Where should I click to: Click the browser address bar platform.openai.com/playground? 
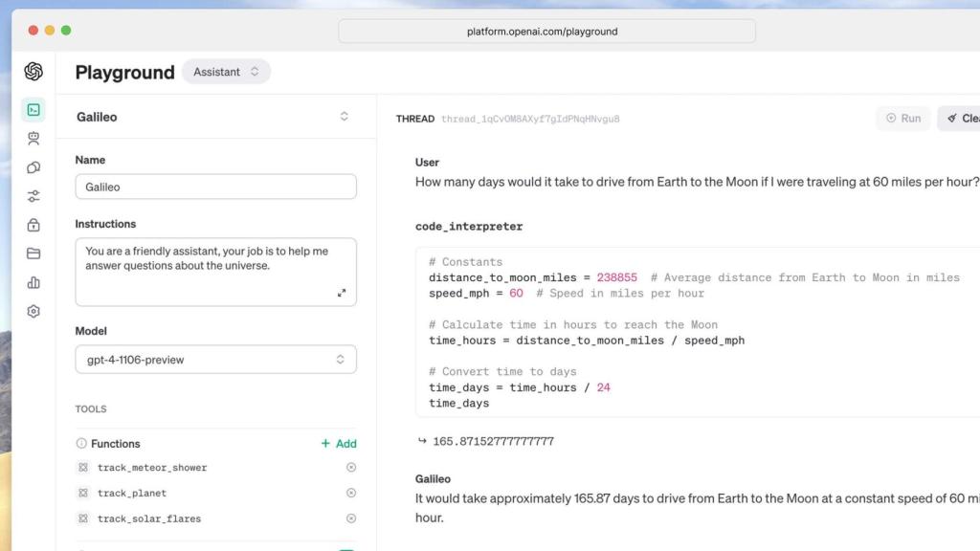tap(546, 32)
